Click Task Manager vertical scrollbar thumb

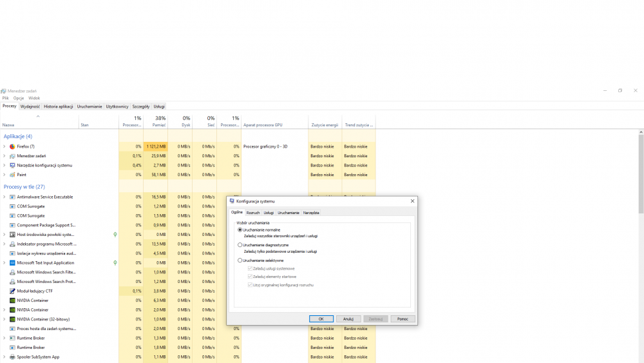[641, 174]
